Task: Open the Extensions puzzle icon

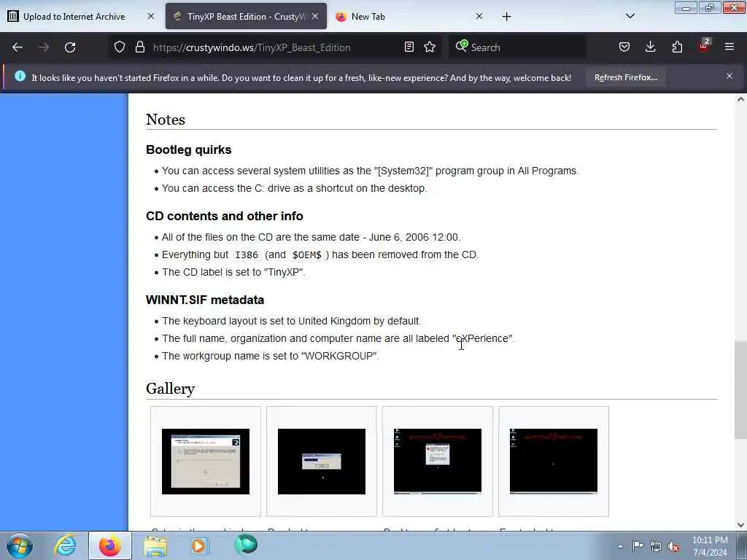Action: [677, 47]
